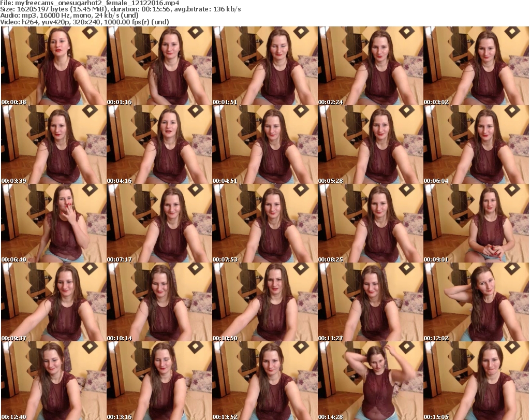Open the frame at 00:04:51

pos(264,144)
